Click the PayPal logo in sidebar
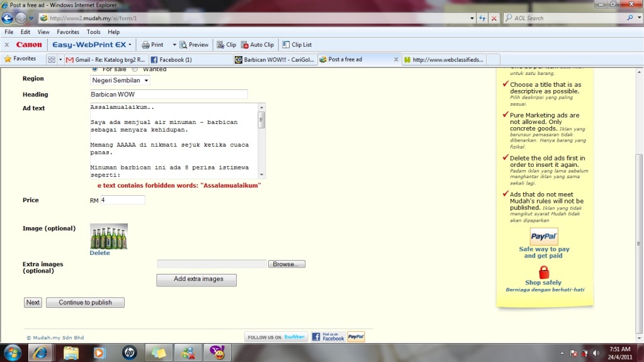 [544, 236]
